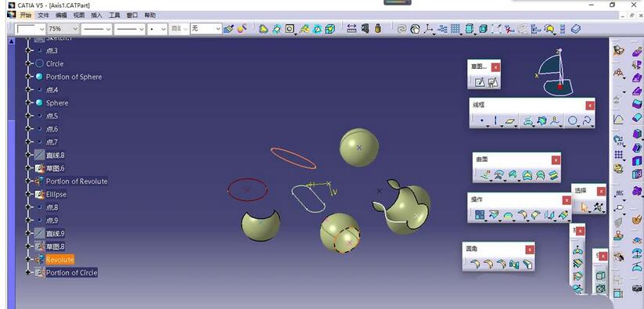Screen dimensions: 644x309
Task: Click the Sketch icon in 草图 toolbar
Action: click(480, 82)
